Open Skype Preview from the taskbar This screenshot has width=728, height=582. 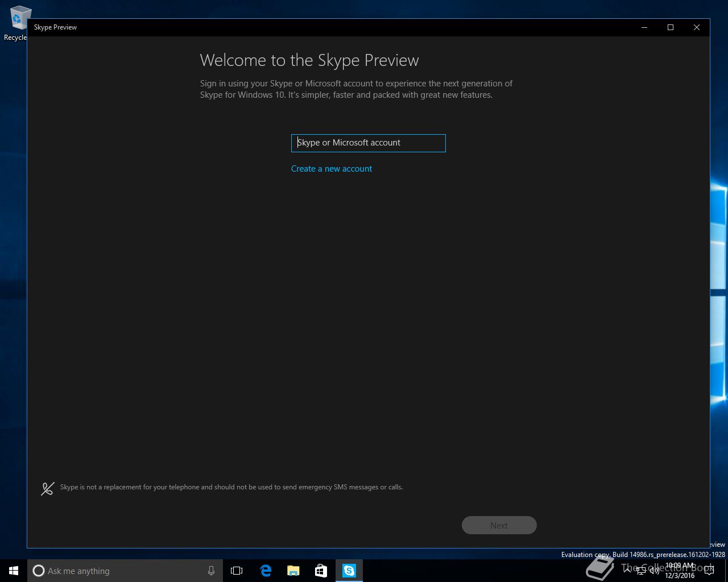(x=349, y=571)
